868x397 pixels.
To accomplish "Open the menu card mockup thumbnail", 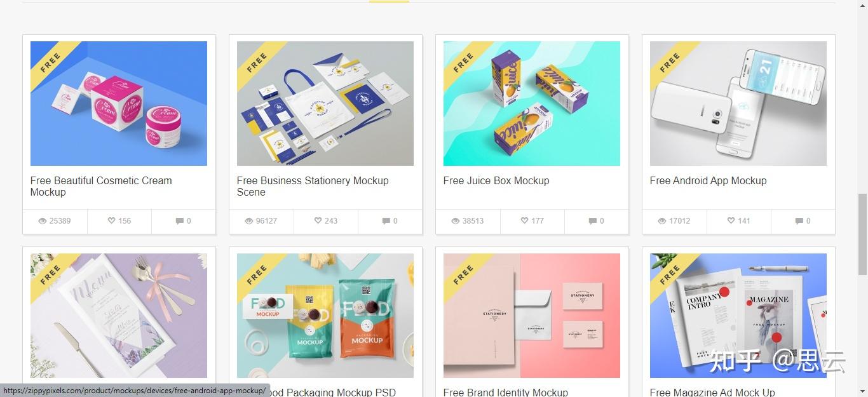I will coord(119,316).
